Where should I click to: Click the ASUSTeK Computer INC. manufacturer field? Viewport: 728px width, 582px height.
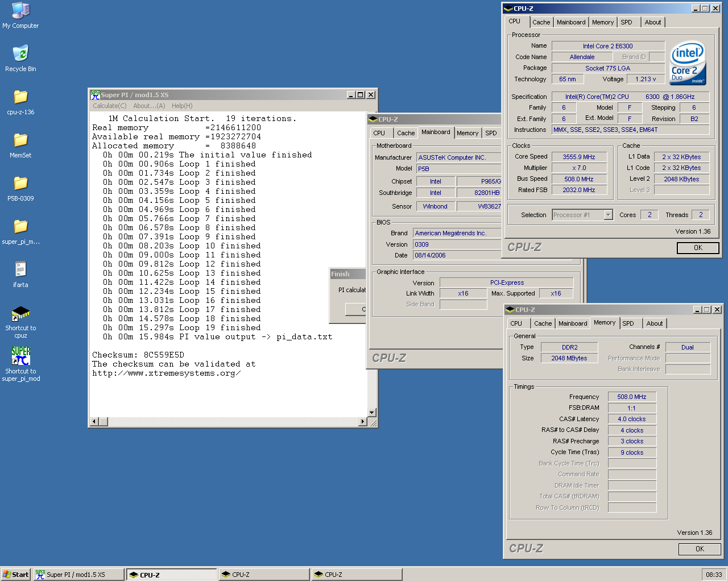[458, 157]
